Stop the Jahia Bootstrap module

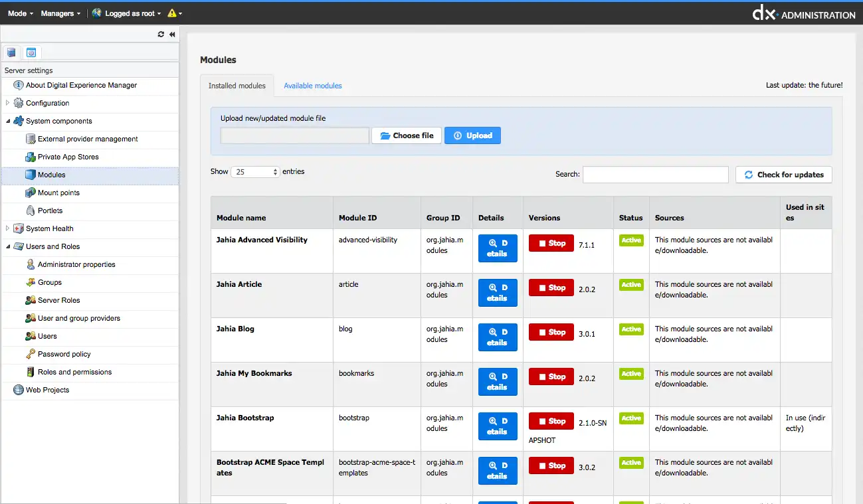click(x=551, y=421)
